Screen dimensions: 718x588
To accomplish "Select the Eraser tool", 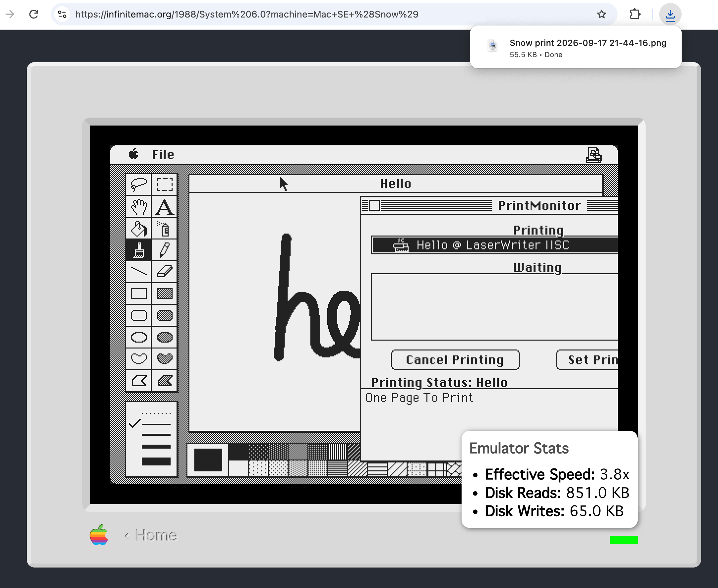I will [164, 272].
